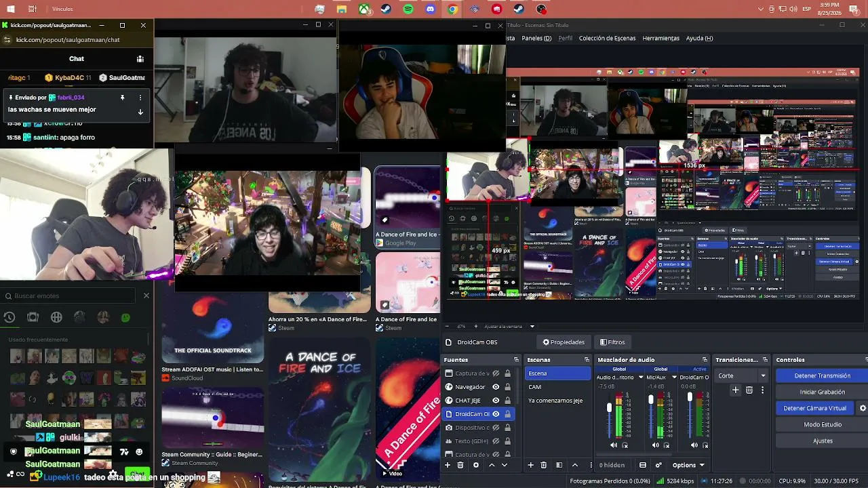Unpin the pinned message by fabrii_034
This screenshot has height=488, width=868.
122,98
